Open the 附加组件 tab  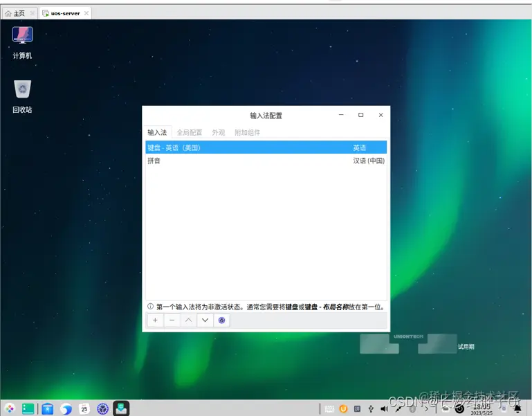pyautogui.click(x=248, y=132)
